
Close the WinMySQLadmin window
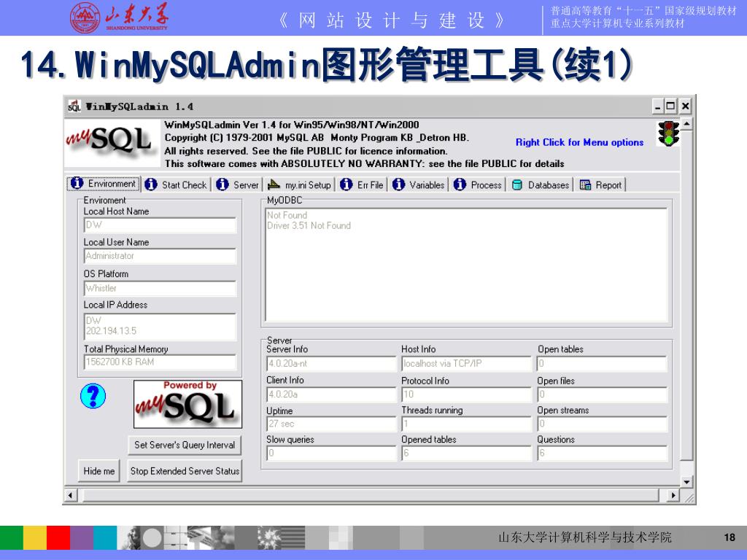(685, 106)
